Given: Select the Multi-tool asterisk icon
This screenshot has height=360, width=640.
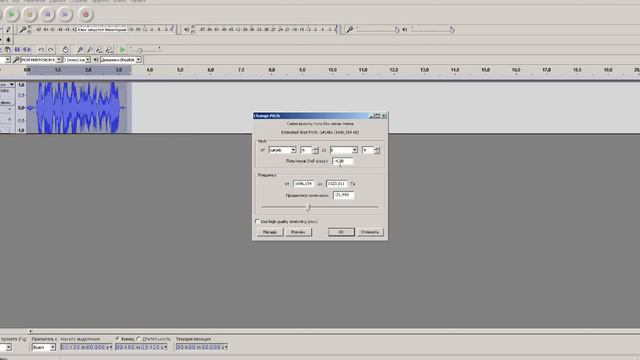Looking at the screenshot, I should (8, 40).
